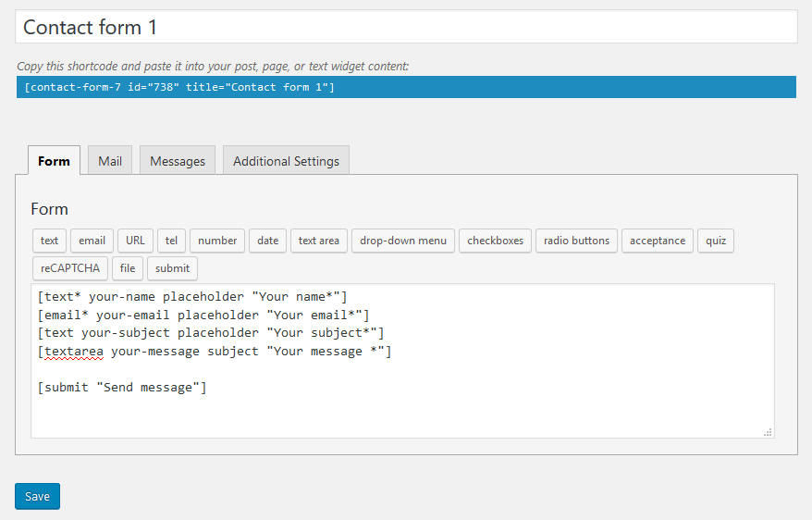Switch to the Mail tab

tap(110, 161)
